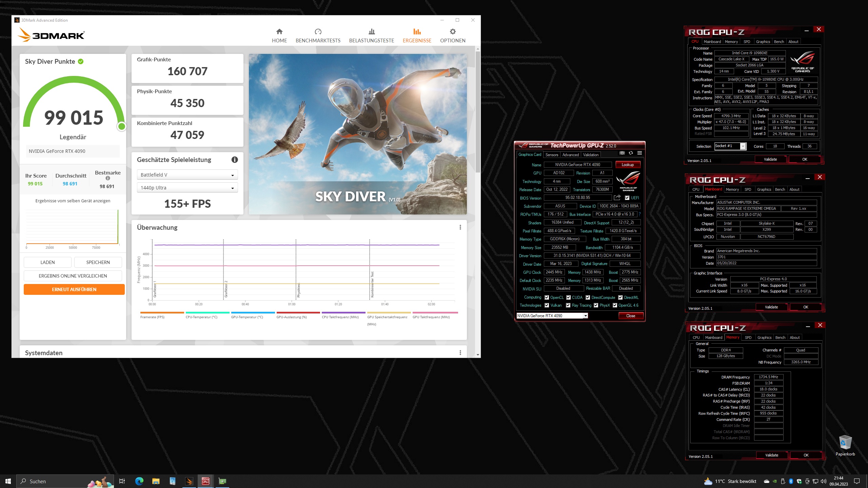
Task: Open Bench tab in the top CPU-Z window
Action: [x=779, y=42]
